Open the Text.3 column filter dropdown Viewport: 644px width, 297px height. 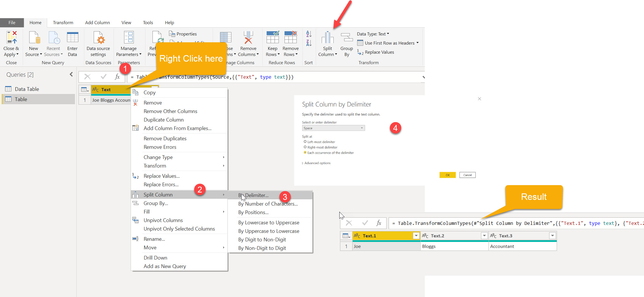(x=552, y=236)
